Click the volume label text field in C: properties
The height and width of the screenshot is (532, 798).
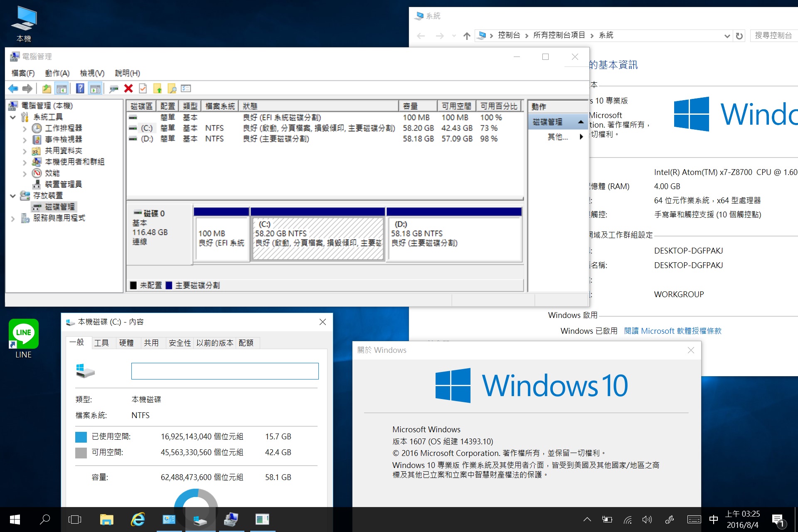(225, 371)
